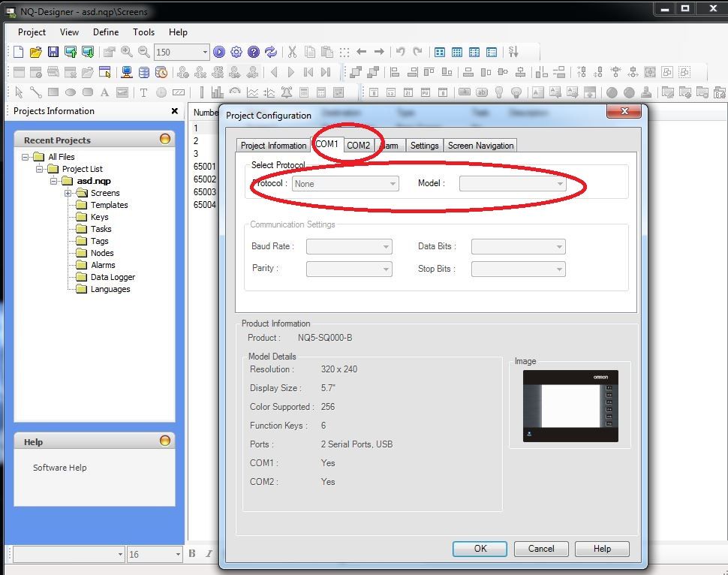Image resolution: width=728 pixels, height=575 pixels.
Task: Collapse the Recent Projects panel
Action: pyautogui.click(x=165, y=139)
